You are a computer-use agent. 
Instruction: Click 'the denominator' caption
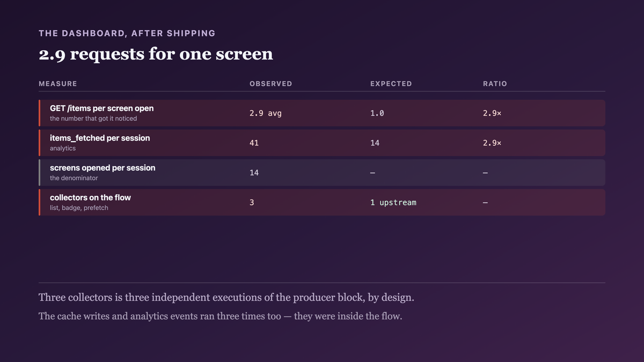74,178
